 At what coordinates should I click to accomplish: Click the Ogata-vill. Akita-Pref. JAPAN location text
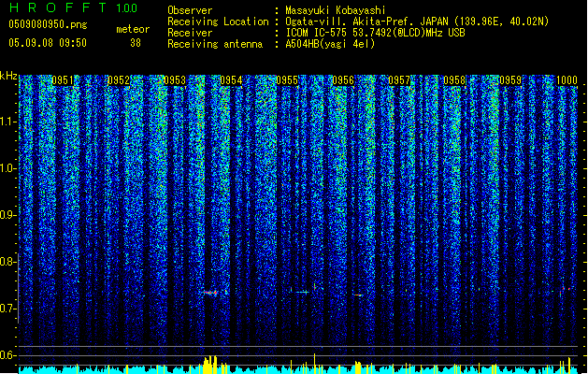click(x=417, y=22)
